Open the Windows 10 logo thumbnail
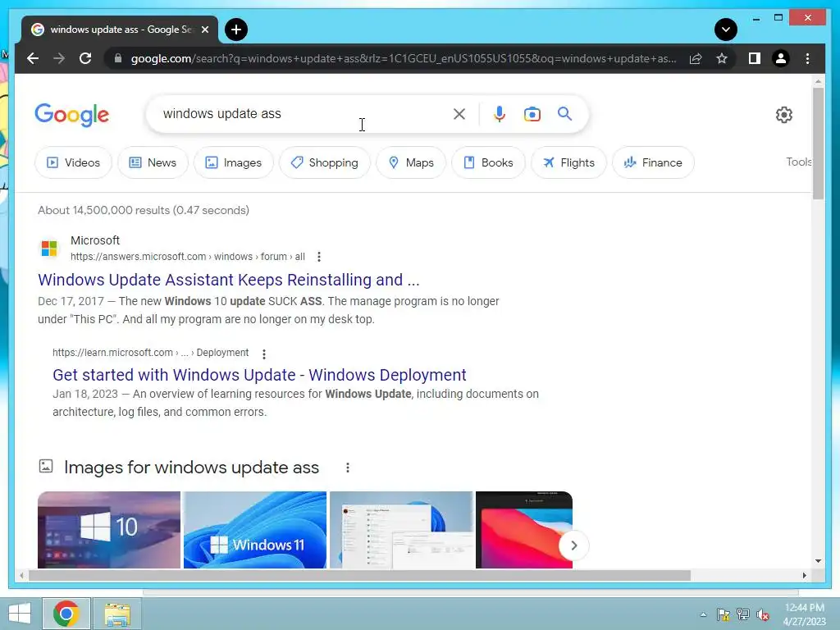The width and height of the screenshot is (840, 630). click(x=109, y=530)
